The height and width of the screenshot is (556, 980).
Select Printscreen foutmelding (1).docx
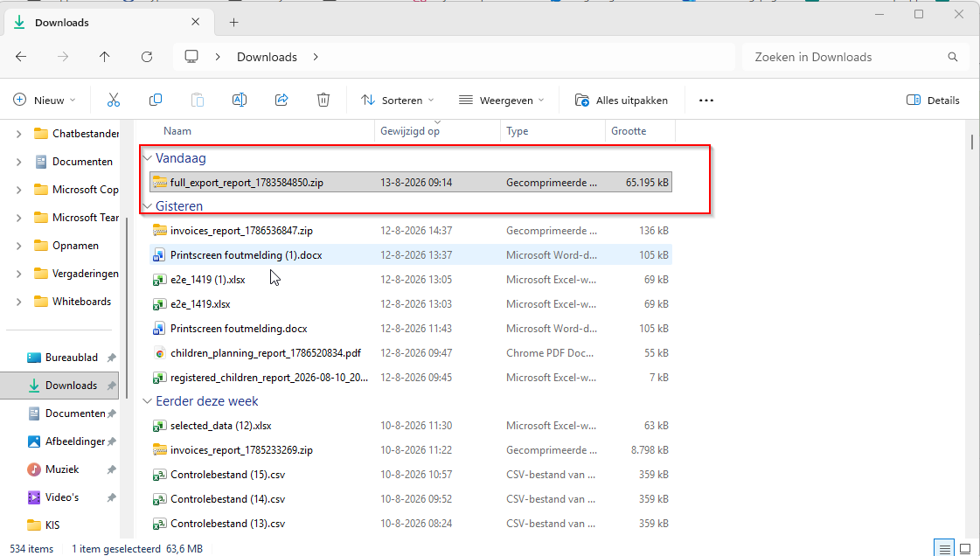coord(411,255)
